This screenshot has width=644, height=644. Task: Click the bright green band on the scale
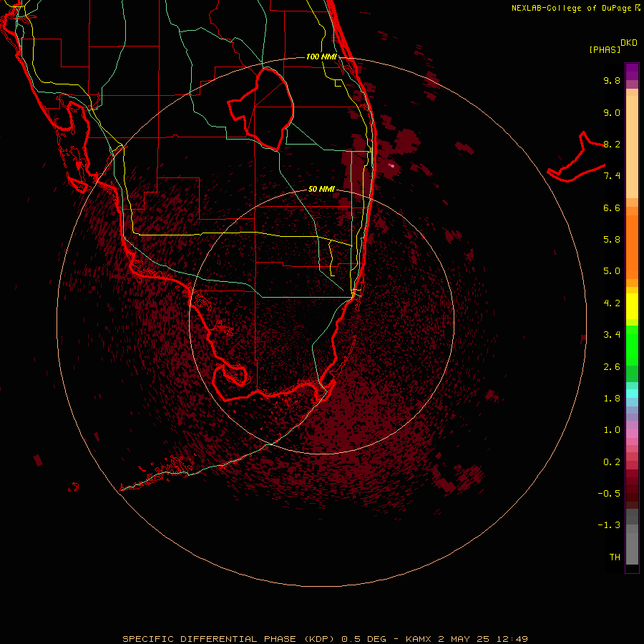(632, 345)
